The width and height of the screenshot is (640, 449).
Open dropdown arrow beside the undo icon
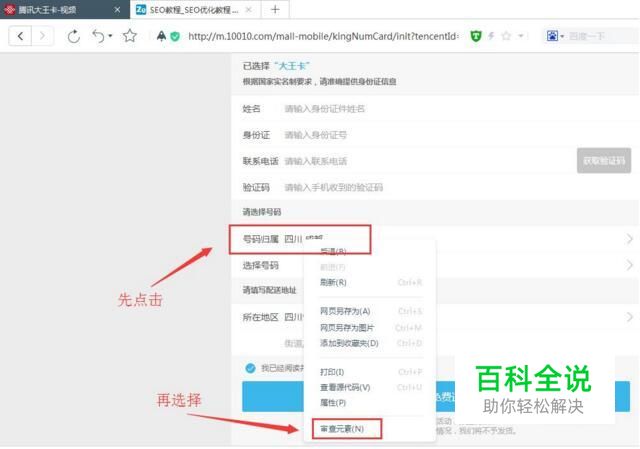tap(110, 36)
